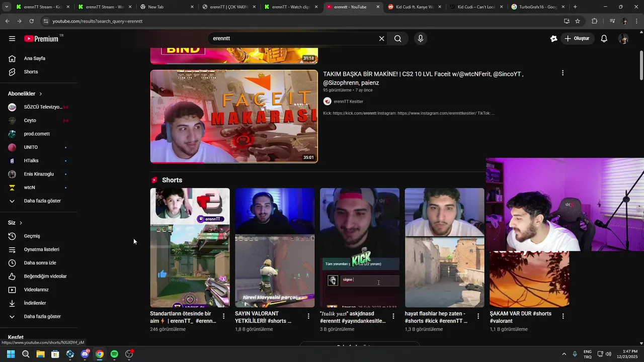
Task: Open options menu for SAYIN VALORANT short
Action: point(308,316)
